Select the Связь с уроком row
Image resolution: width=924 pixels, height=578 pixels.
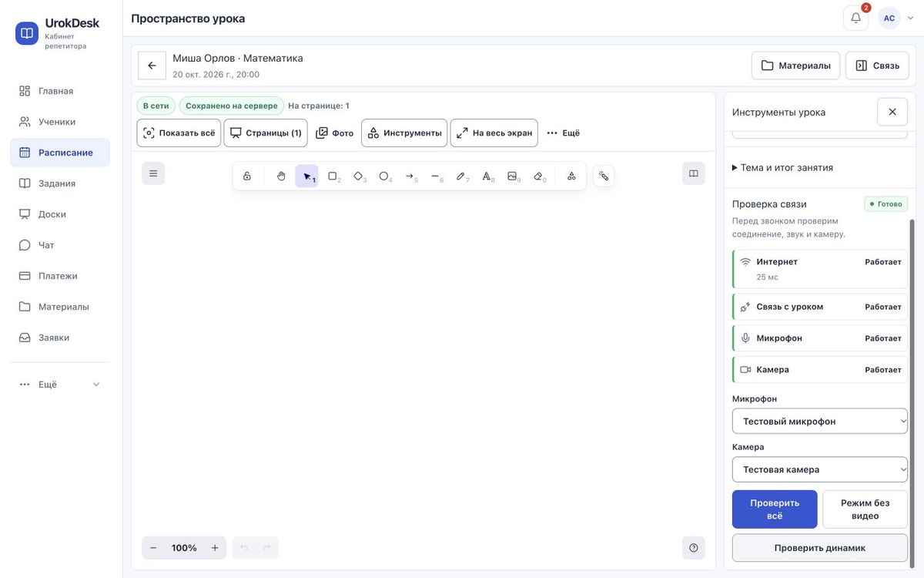point(820,307)
